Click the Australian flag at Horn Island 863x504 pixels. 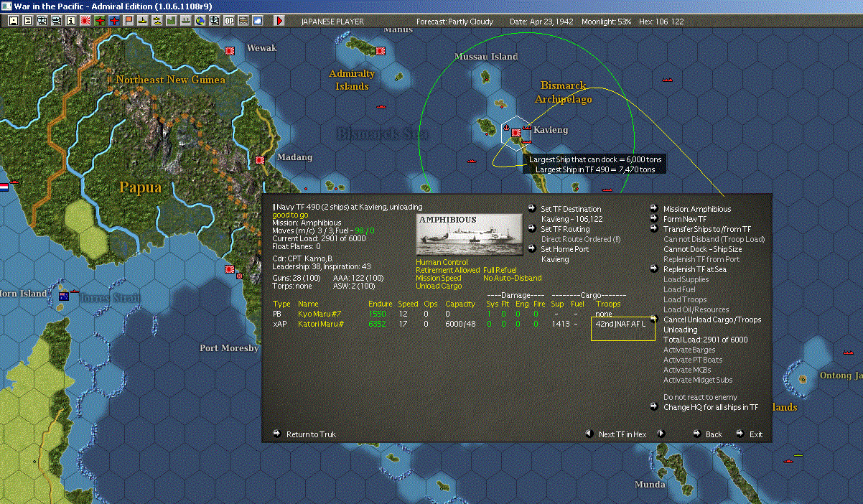pos(63,296)
